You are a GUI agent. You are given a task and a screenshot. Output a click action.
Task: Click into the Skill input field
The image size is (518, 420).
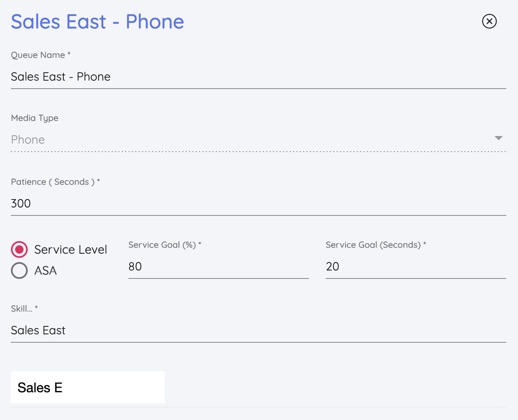(168, 331)
